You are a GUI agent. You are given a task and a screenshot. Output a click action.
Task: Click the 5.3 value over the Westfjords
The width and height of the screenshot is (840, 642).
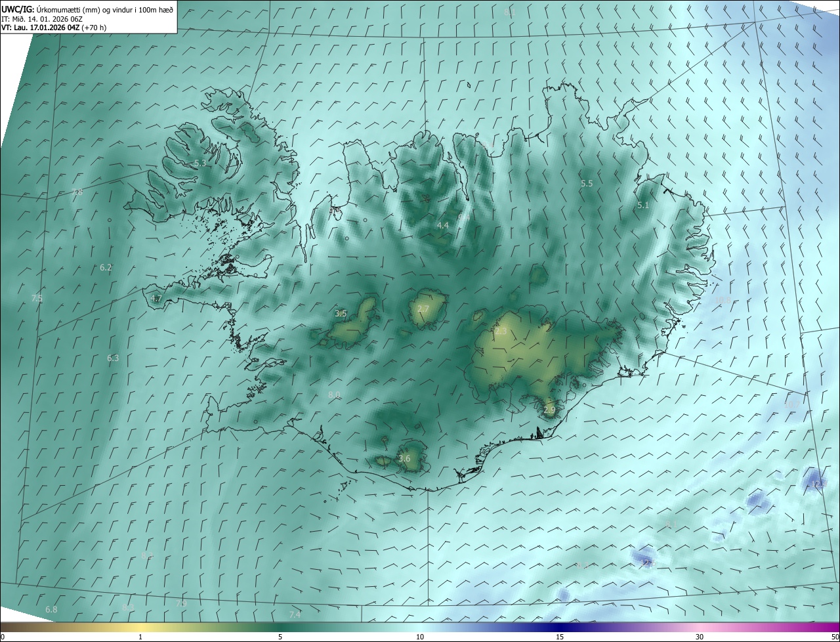(200, 163)
